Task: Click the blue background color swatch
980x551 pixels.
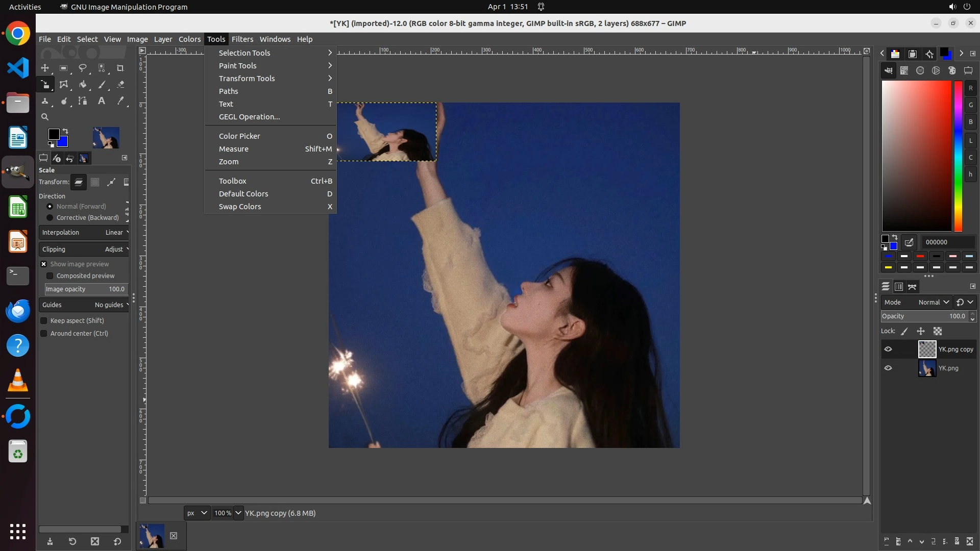Action: click(x=63, y=142)
